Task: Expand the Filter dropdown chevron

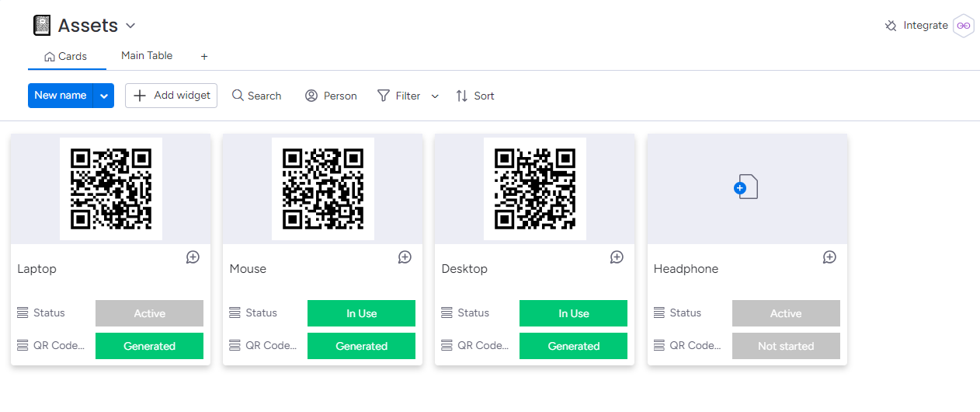Action: point(435,96)
